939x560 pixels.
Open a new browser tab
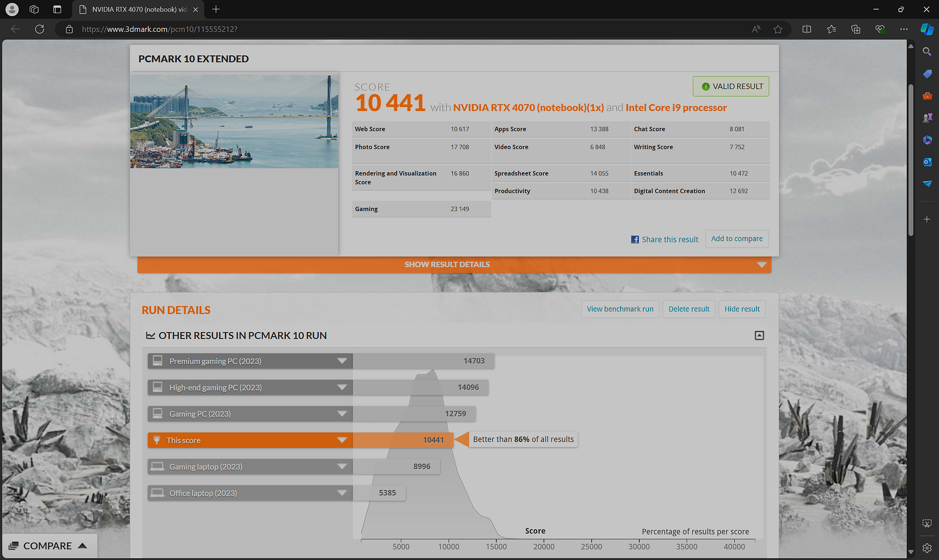(x=216, y=9)
